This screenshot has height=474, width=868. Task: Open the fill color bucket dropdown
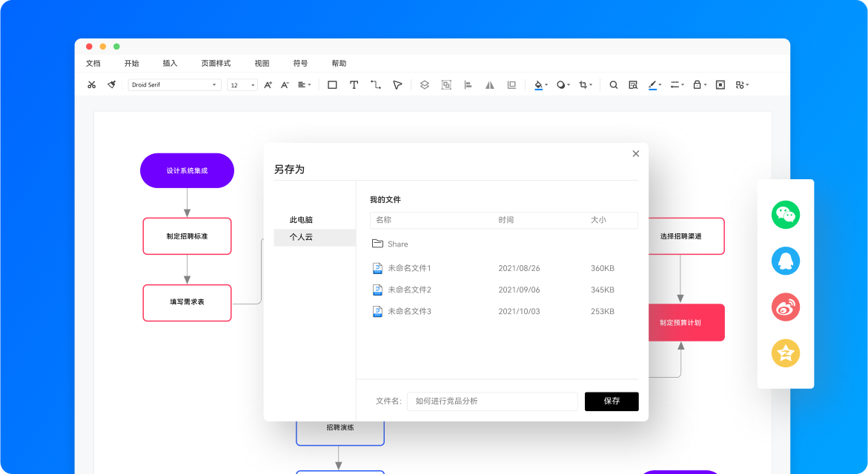pos(541,84)
